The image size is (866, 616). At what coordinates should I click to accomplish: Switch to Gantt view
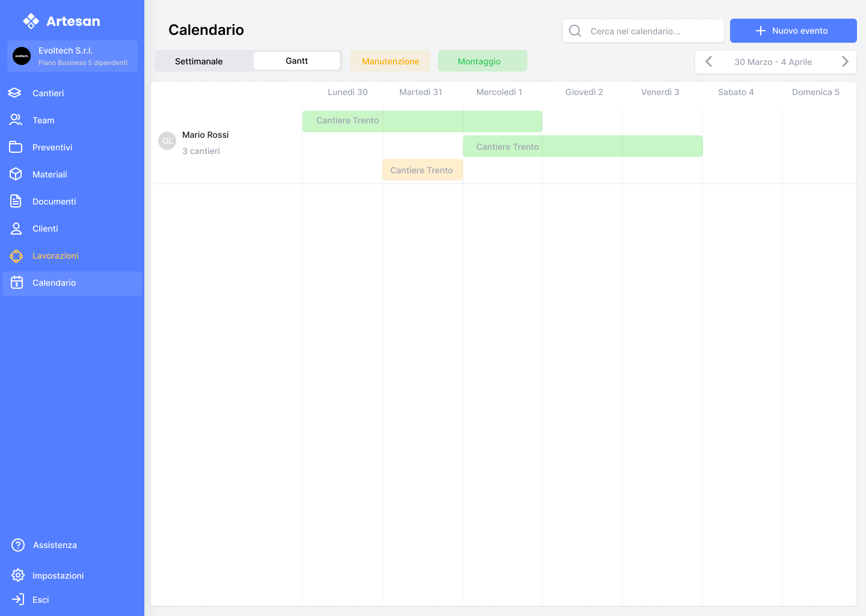(296, 61)
